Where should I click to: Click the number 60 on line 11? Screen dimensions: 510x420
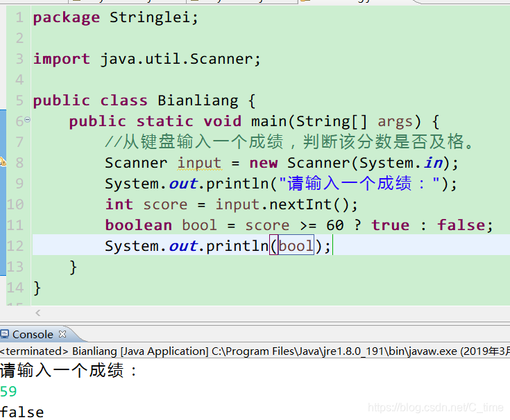coord(335,225)
